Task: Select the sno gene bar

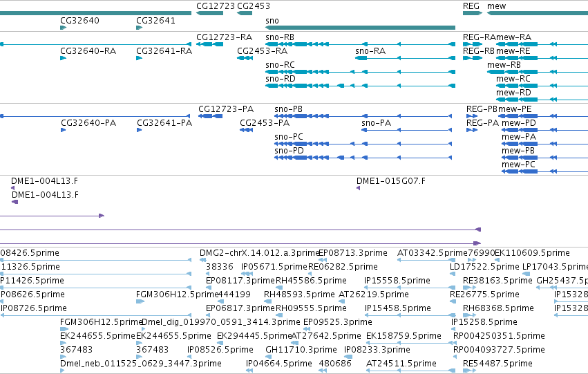Action: (360, 28)
